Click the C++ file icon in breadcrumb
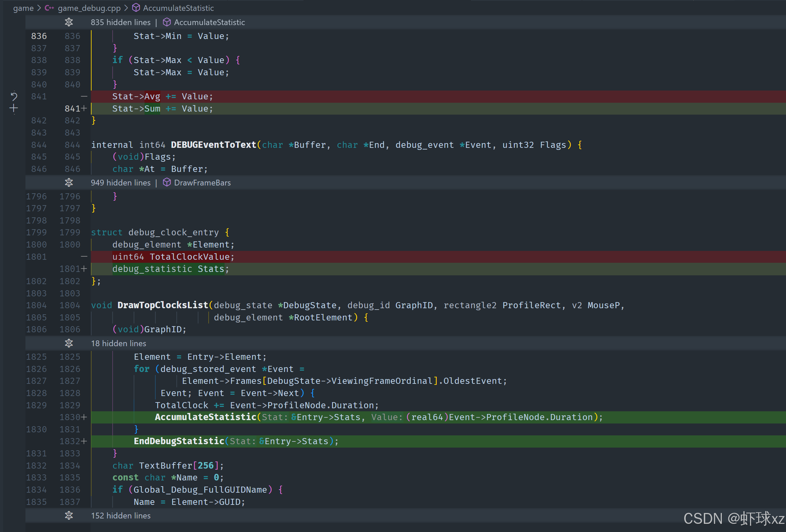 point(49,8)
